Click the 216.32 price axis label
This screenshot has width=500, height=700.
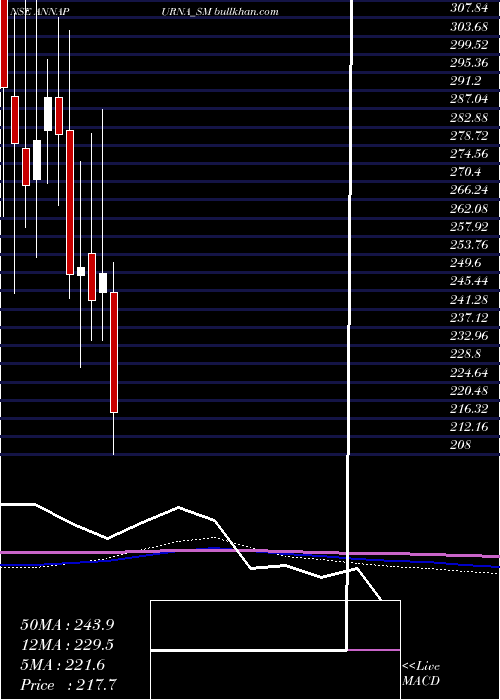[469, 408]
